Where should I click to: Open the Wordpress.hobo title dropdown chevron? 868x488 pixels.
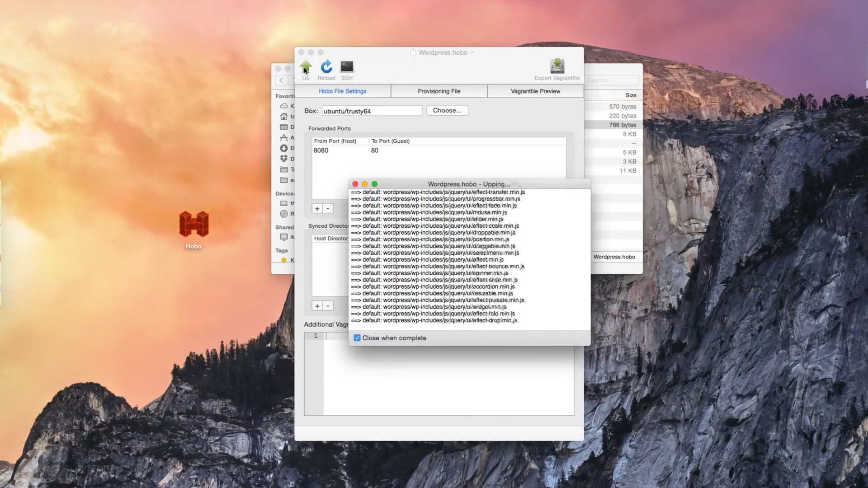[x=472, y=52]
